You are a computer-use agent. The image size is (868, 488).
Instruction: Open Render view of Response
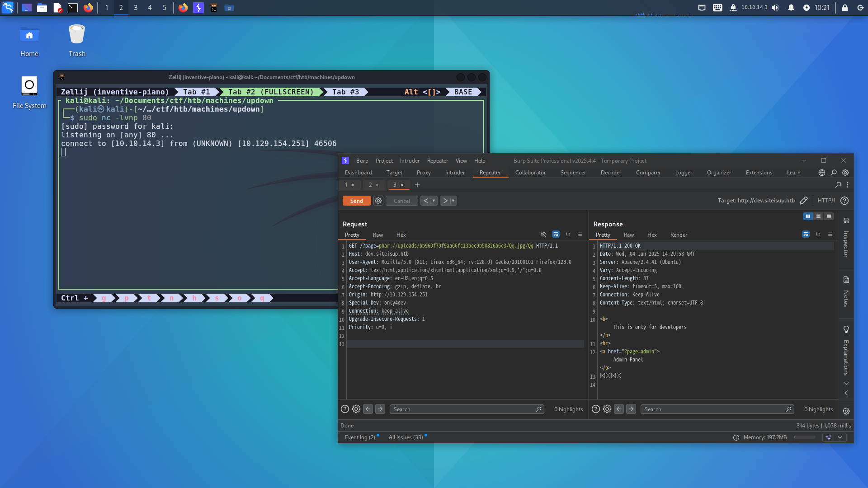(x=678, y=235)
